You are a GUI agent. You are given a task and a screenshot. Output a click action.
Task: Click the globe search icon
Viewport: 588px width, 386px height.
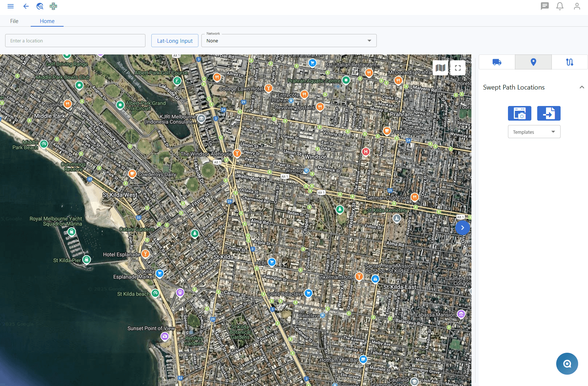[40, 6]
